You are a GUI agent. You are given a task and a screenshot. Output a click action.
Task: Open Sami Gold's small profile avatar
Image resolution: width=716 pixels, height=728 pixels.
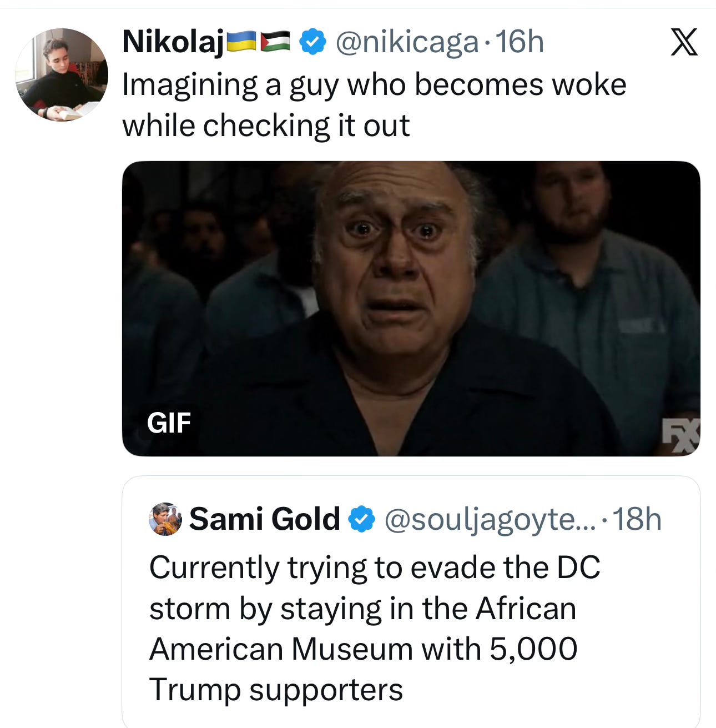coord(165,519)
